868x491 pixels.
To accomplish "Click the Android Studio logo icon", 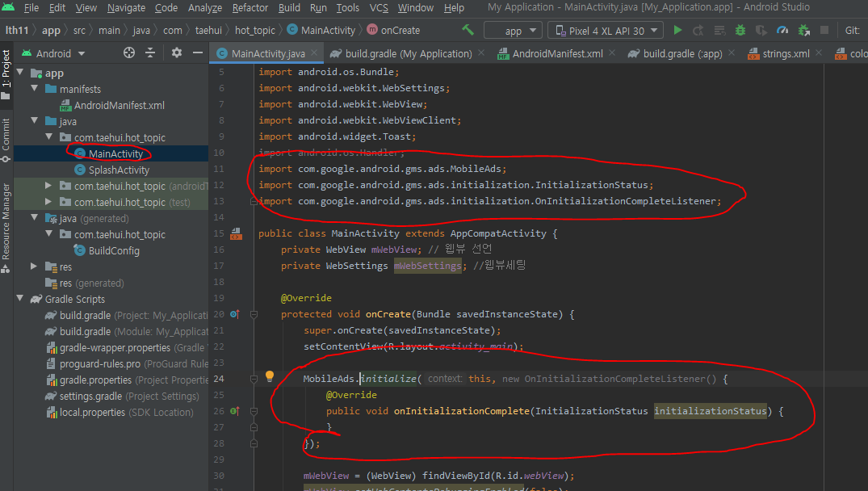I will pyautogui.click(x=8, y=7).
